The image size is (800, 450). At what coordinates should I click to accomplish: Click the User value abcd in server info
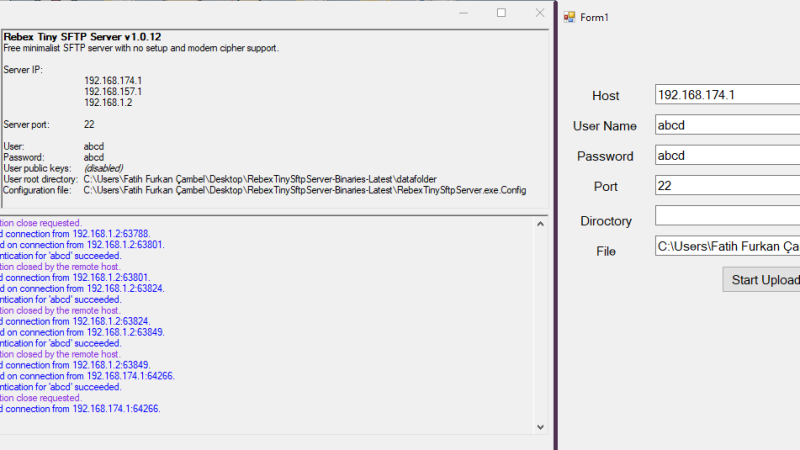(x=94, y=146)
